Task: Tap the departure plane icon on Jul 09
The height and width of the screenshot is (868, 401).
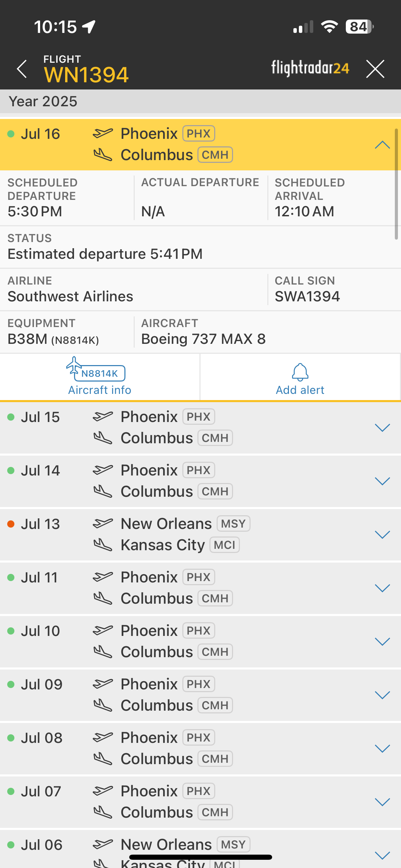Action: (102, 684)
